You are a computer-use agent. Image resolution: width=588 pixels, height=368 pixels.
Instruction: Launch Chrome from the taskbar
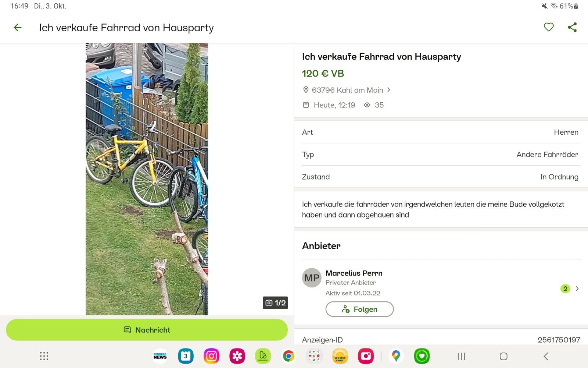point(288,356)
